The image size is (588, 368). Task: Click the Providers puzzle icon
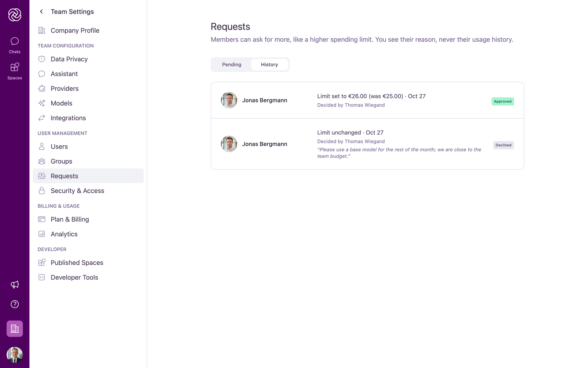[42, 88]
